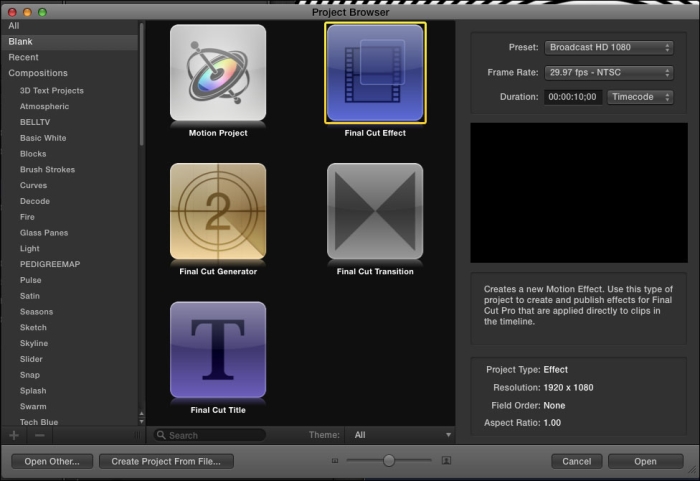The width and height of the screenshot is (700, 481).
Task: Click the Open button
Action: (646, 461)
